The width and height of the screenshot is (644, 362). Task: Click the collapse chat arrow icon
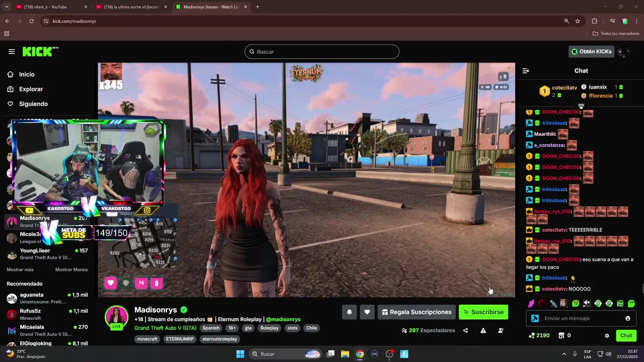point(526,71)
